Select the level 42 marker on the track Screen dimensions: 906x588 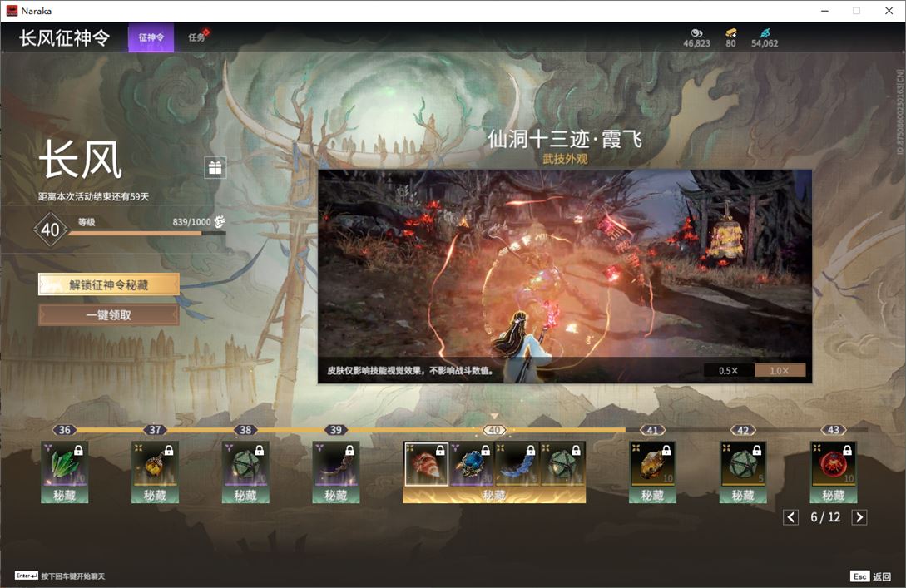743,430
